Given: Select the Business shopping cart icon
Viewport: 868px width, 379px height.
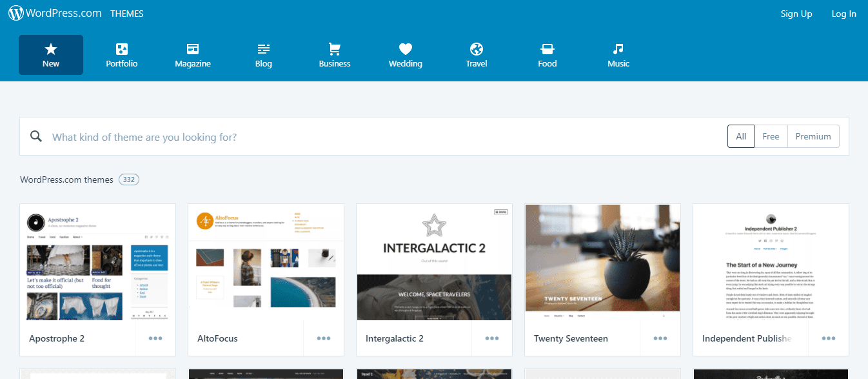Looking at the screenshot, I should 335,49.
